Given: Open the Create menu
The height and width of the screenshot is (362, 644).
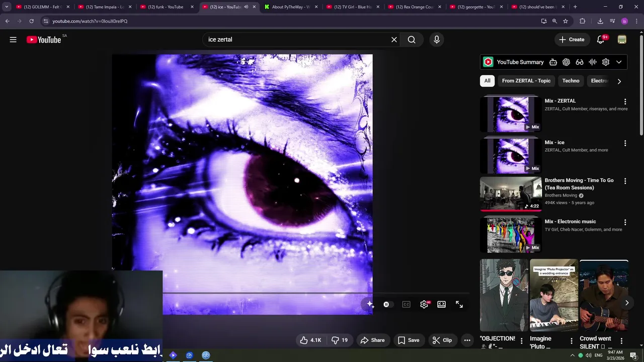Looking at the screenshot, I should point(572,40).
